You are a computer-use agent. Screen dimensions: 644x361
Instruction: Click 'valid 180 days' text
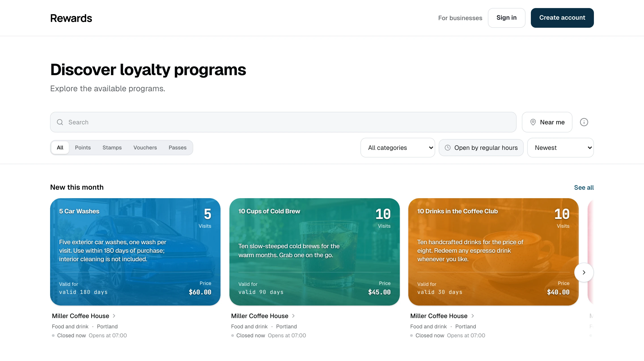tap(83, 292)
